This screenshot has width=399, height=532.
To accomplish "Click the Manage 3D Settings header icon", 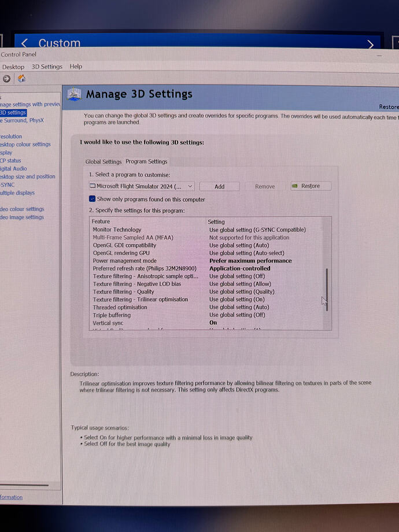I will click(x=74, y=94).
